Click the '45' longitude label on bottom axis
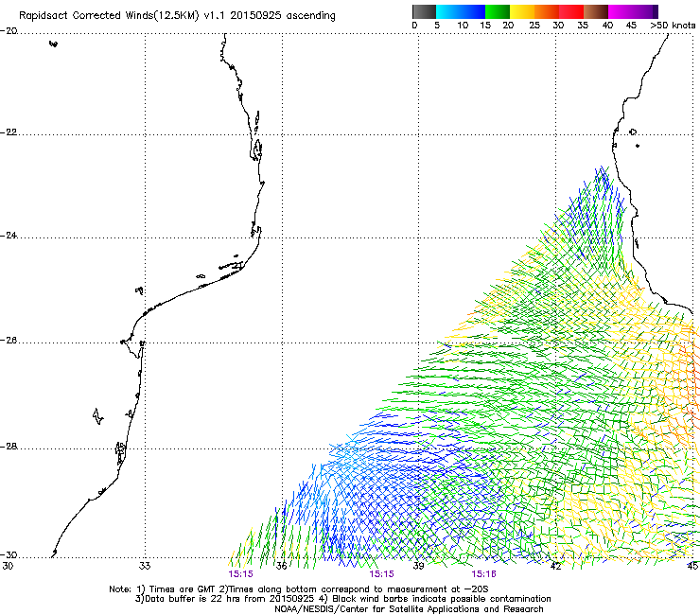This screenshot has width=700, height=615. pos(692,566)
